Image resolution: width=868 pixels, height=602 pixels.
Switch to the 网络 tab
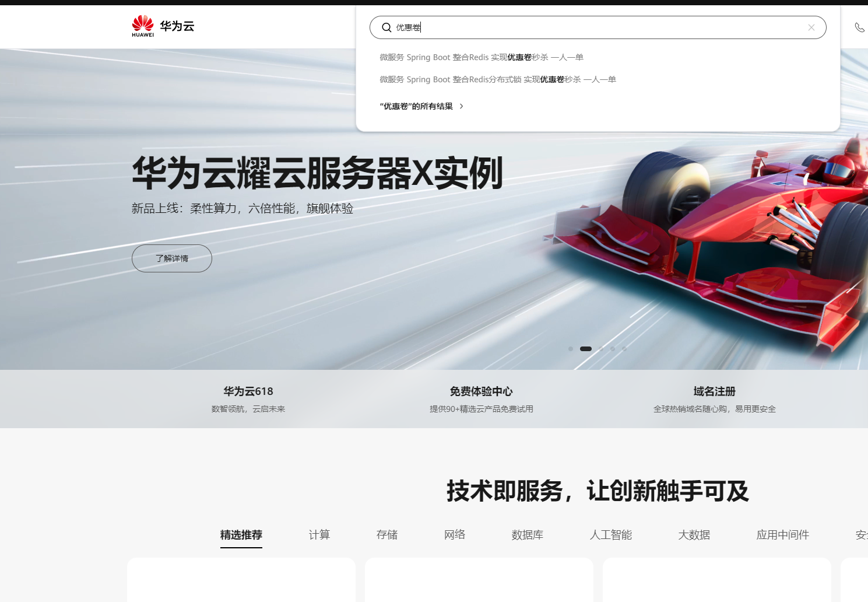455,535
